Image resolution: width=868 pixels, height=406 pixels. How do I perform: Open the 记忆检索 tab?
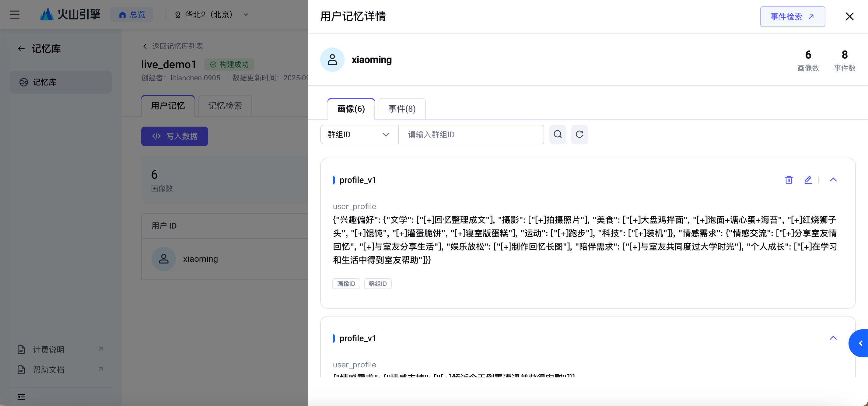225,106
